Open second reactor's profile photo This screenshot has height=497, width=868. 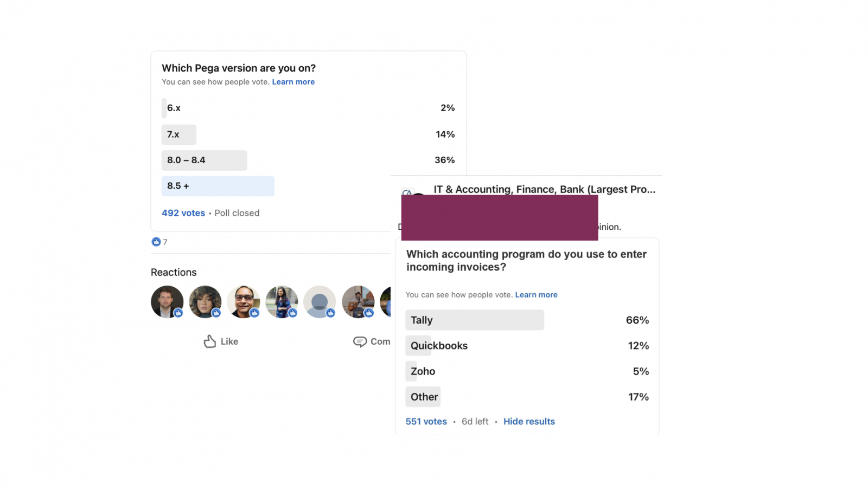[x=205, y=301]
